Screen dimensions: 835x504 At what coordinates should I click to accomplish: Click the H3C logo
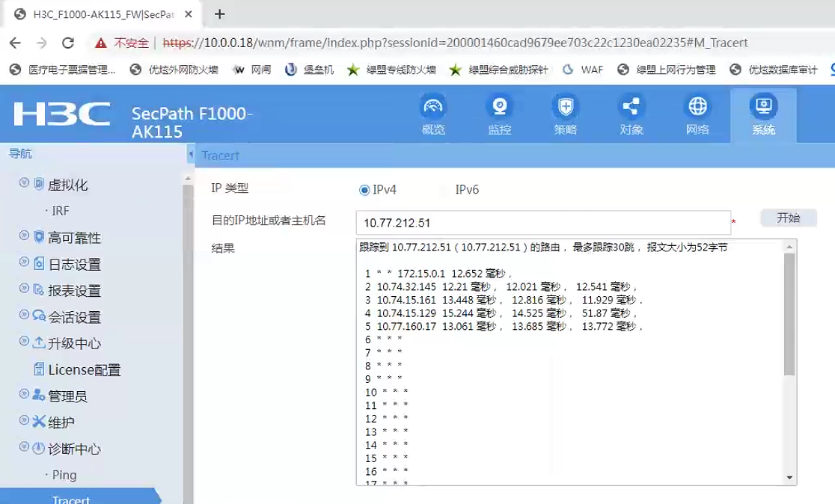click(x=62, y=114)
